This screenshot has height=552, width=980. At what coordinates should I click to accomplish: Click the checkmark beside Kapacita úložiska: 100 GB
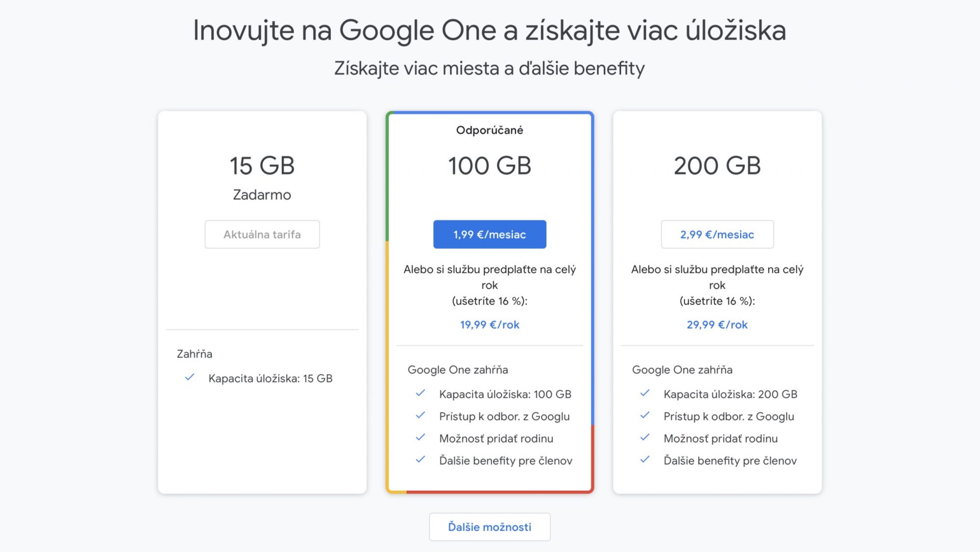pyautogui.click(x=421, y=393)
